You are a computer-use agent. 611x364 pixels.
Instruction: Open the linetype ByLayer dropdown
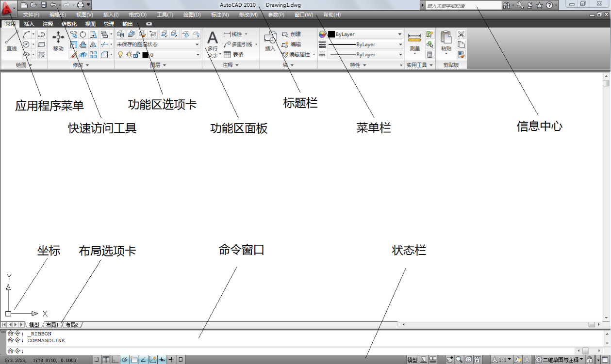[x=365, y=55]
